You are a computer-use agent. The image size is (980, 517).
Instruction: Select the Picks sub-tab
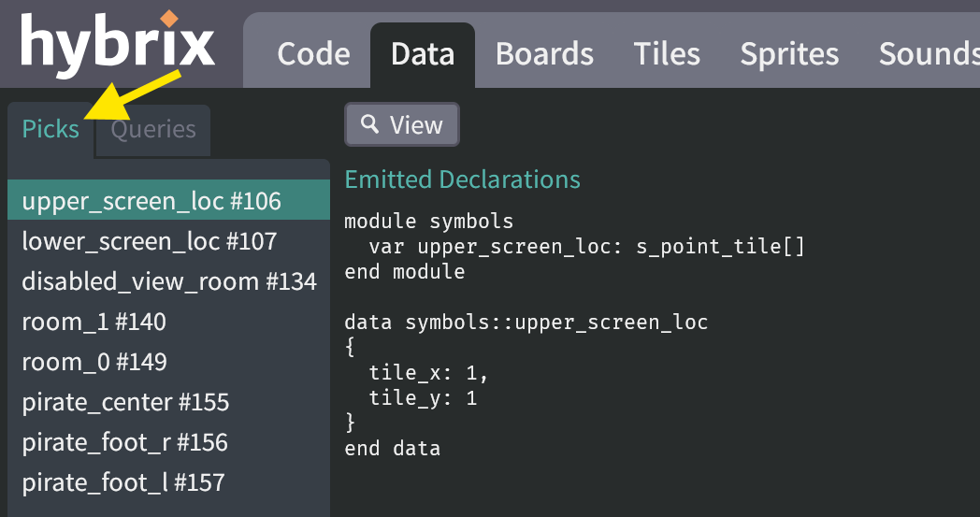[50, 129]
